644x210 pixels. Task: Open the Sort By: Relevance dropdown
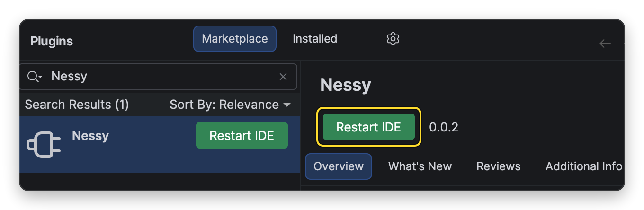pyautogui.click(x=230, y=105)
